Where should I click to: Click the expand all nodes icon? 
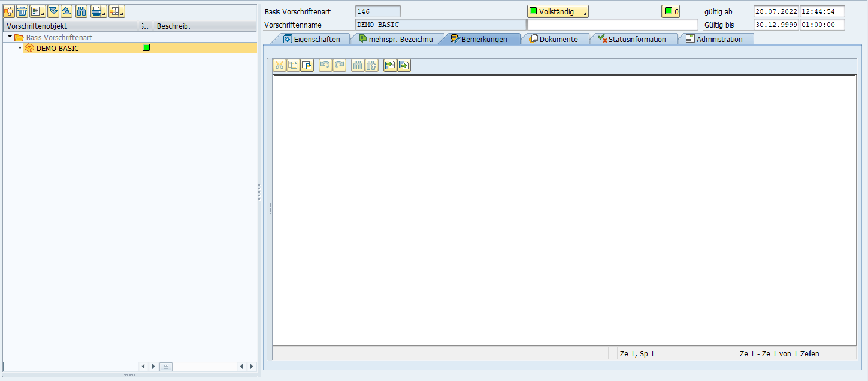pyautogui.click(x=53, y=11)
